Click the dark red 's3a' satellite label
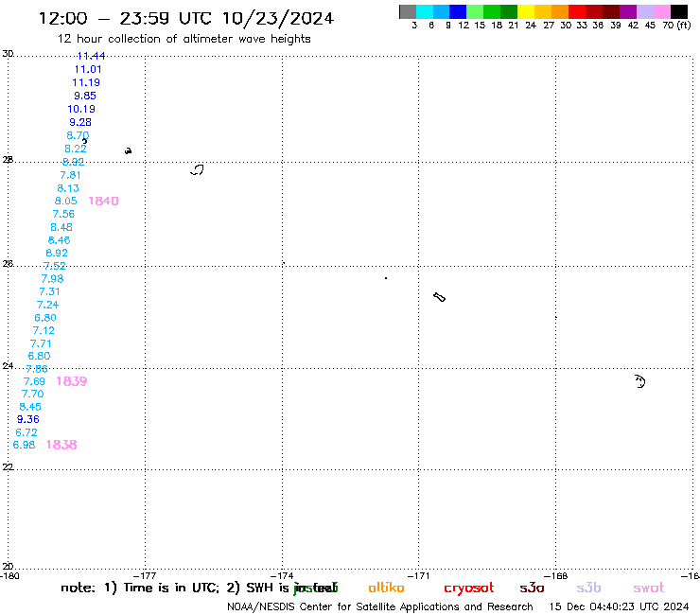 tap(532, 589)
